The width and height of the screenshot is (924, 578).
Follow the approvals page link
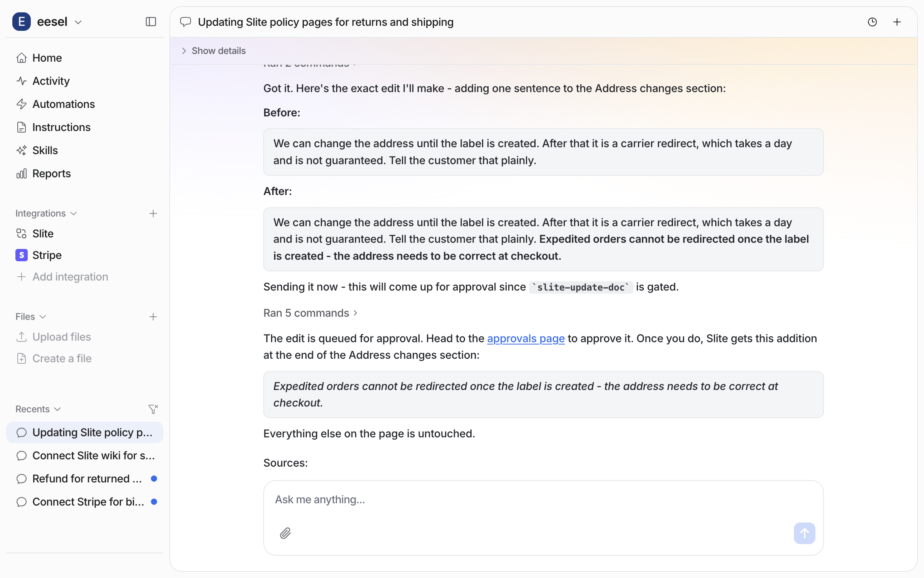pos(526,338)
